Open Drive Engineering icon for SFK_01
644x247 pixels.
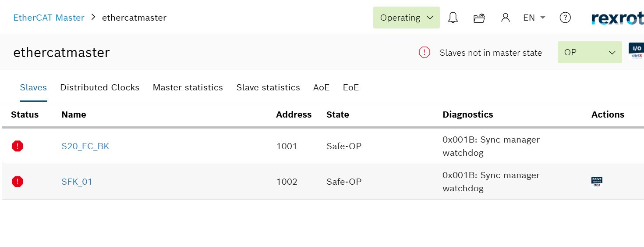[x=597, y=182]
